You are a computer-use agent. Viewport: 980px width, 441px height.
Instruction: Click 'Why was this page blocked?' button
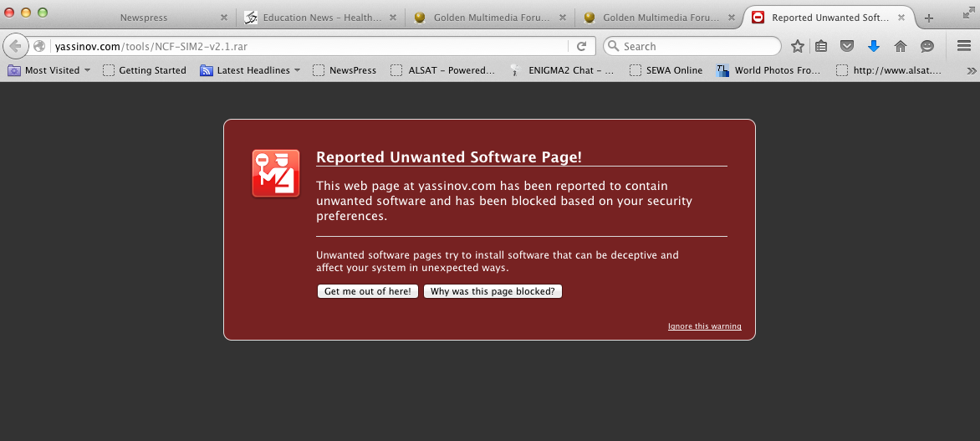coord(493,291)
